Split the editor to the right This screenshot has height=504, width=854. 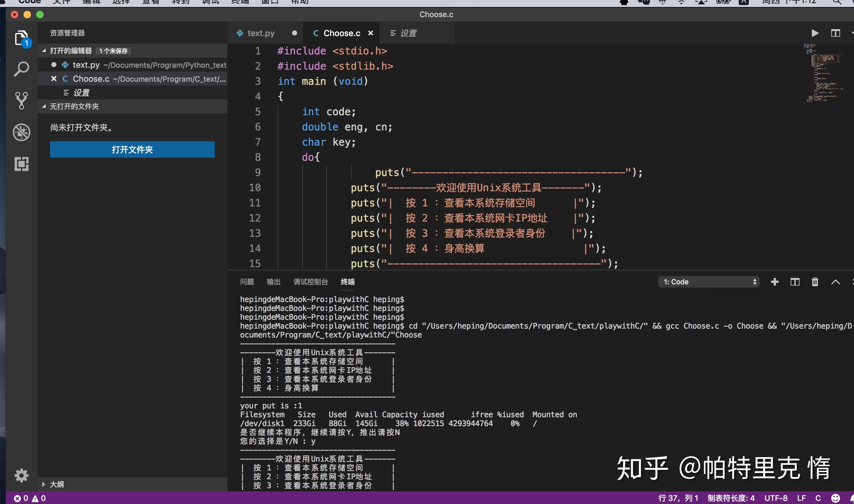[x=835, y=33]
